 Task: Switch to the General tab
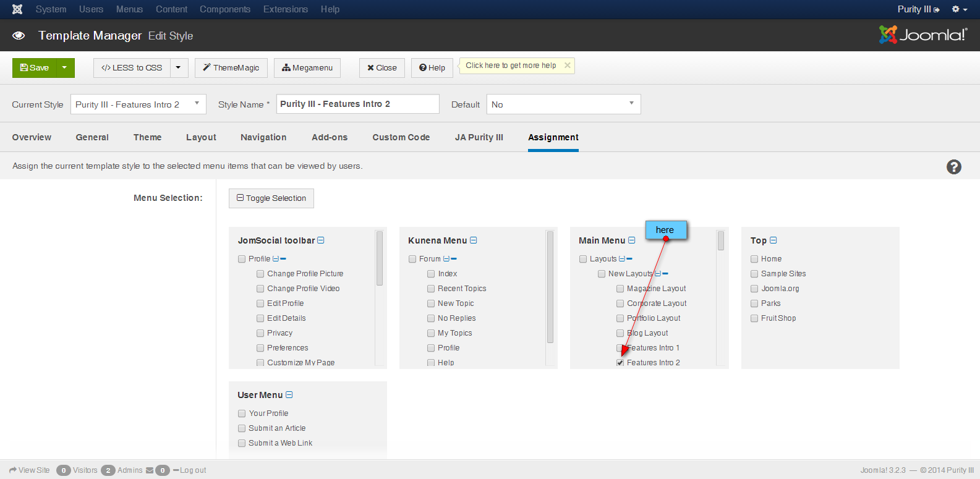click(92, 137)
